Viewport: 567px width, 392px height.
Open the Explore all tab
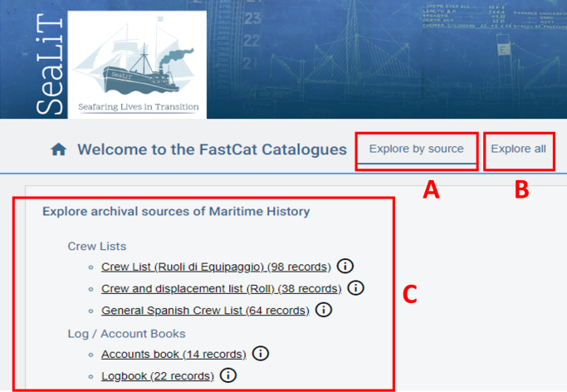[x=518, y=149]
